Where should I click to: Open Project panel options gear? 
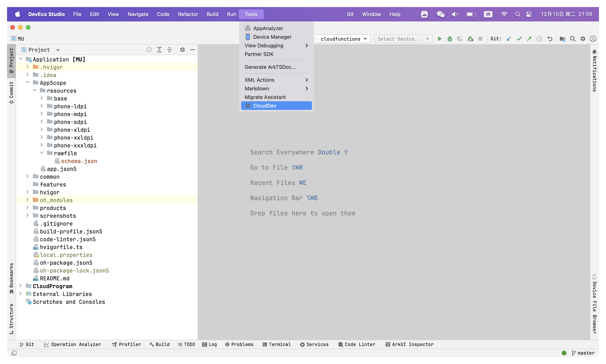182,50
